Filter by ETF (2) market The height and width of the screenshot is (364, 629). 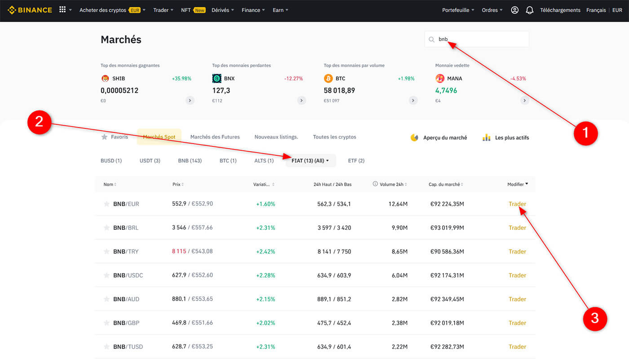click(356, 161)
